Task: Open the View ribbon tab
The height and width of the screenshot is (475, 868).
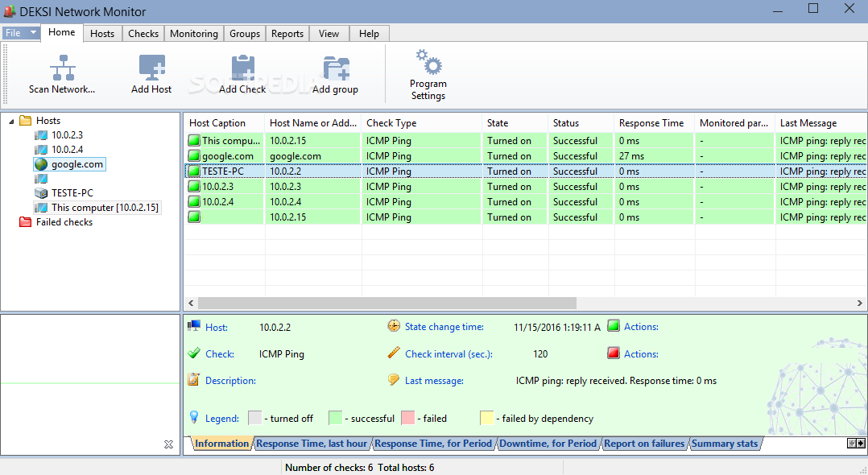Action: pos(329,34)
